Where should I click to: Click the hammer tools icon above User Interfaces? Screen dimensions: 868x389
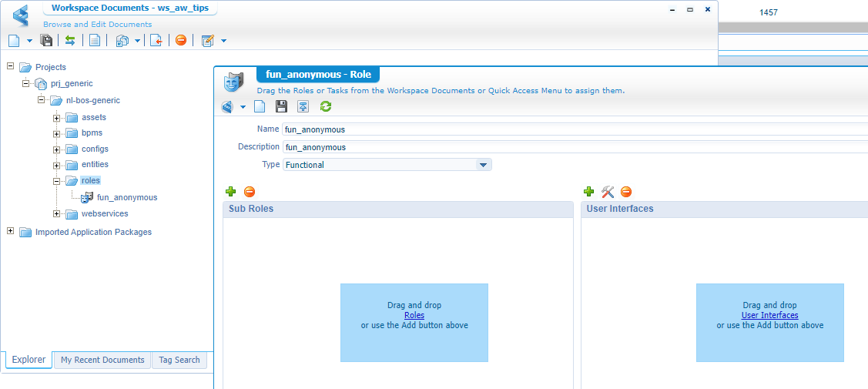(608, 192)
